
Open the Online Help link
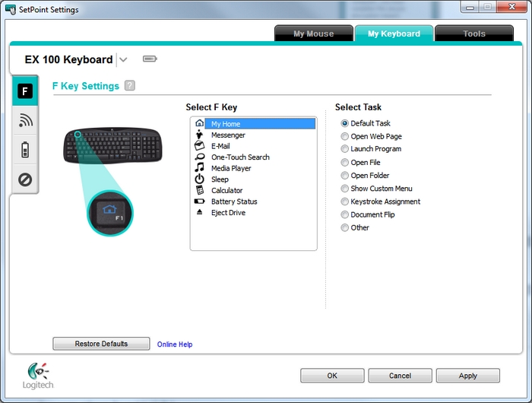tap(175, 344)
